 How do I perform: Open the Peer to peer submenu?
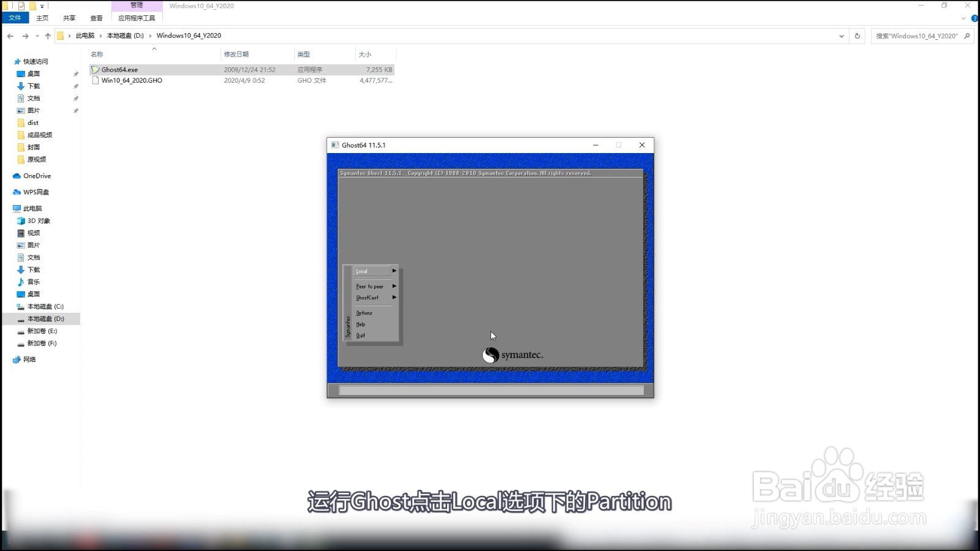(369, 287)
